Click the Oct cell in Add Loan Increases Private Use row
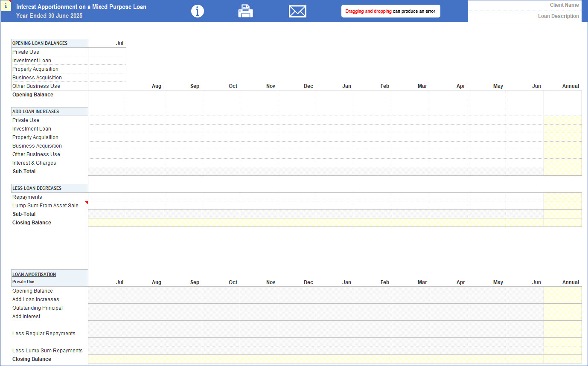The width and height of the screenshot is (588, 366). (x=221, y=120)
